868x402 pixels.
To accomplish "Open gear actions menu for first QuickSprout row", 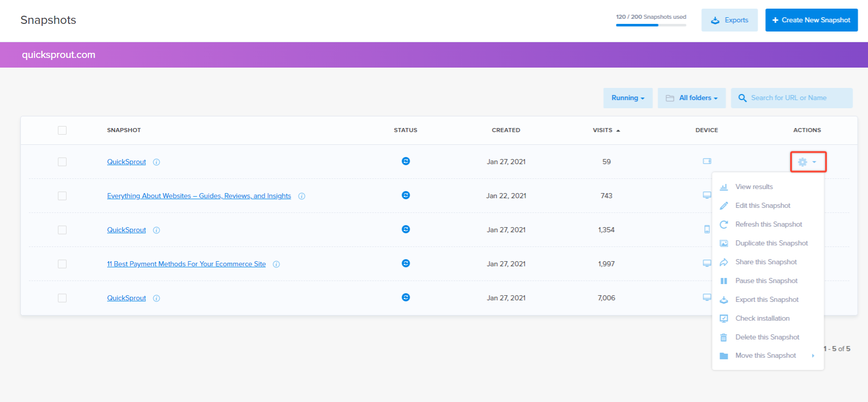I will coord(808,162).
